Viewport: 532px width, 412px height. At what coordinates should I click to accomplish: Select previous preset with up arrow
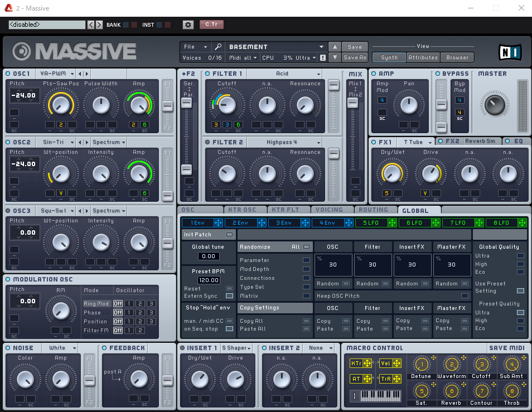pyautogui.click(x=335, y=46)
